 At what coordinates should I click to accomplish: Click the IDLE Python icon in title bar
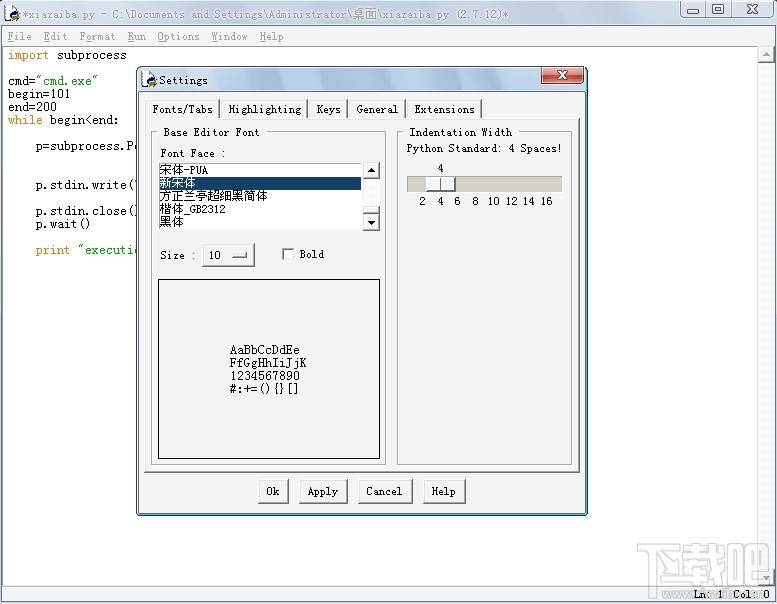pyautogui.click(x=11, y=13)
